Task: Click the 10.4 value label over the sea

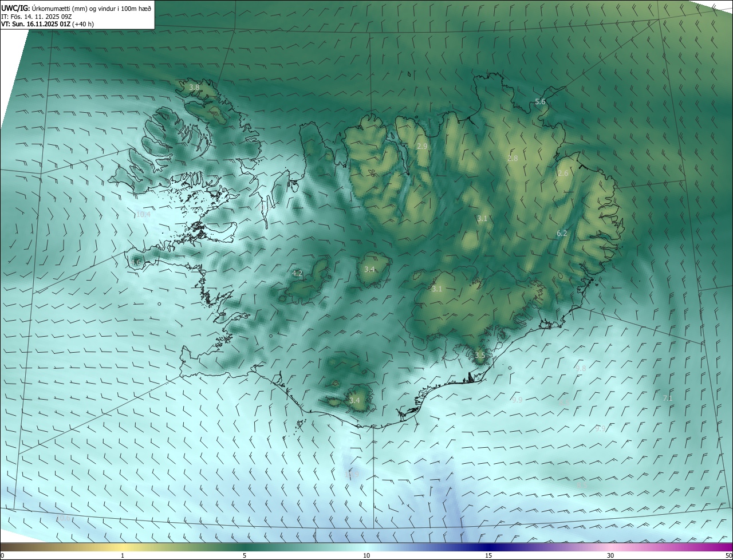Action: click(x=143, y=214)
